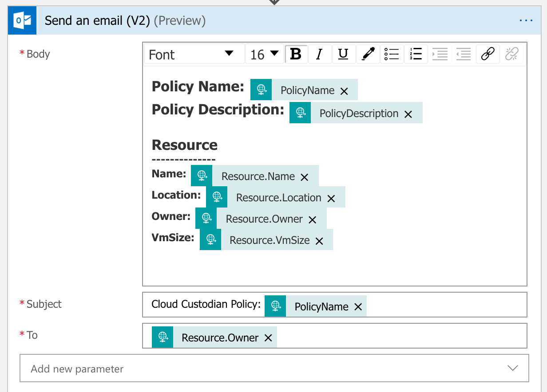Increase indent in the body editor
Screen dimensions: 547x392
pyautogui.click(x=440, y=54)
